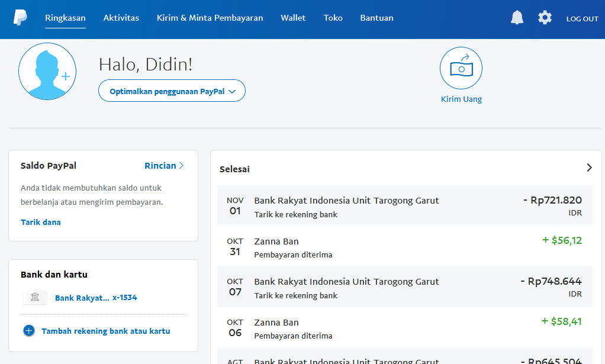Click the Kirim Uang link text

pyautogui.click(x=461, y=99)
